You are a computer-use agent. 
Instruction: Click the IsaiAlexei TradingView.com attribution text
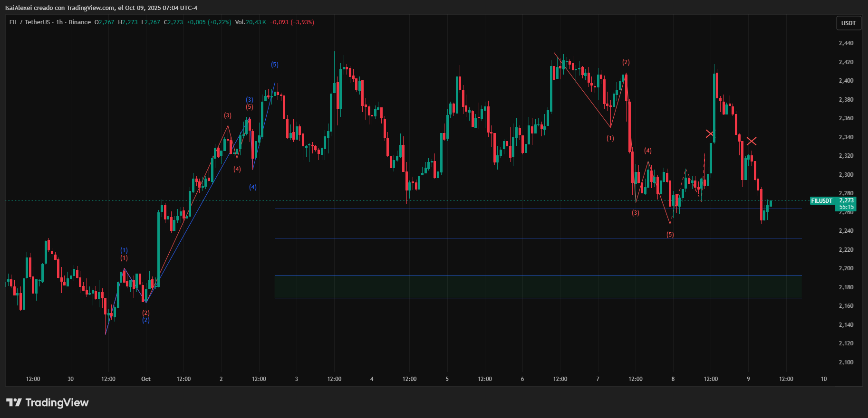click(101, 8)
